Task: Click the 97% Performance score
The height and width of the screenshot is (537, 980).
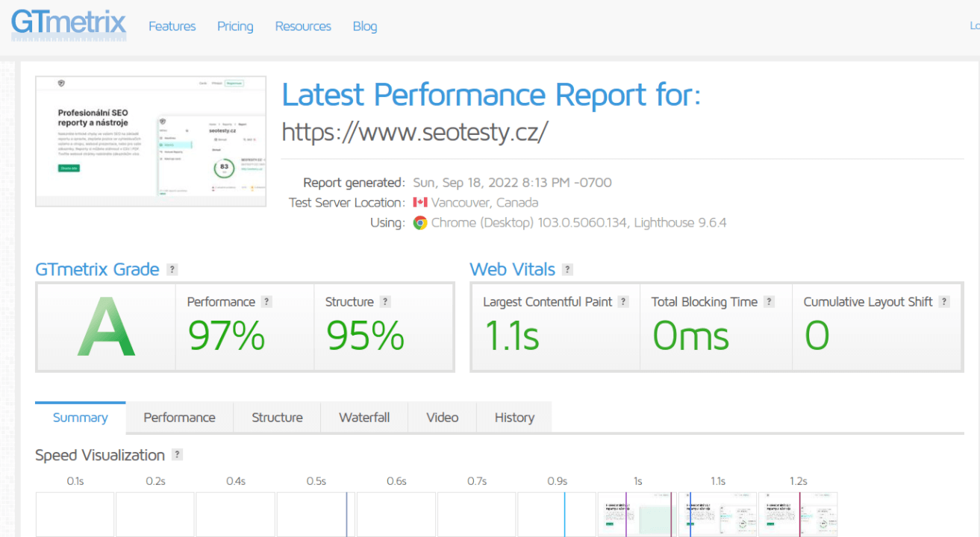Action: pos(226,336)
